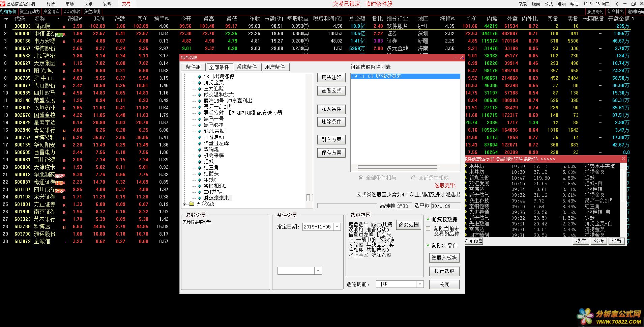644x327 pixels.
Task: Switch to the DDE排名 tab
Action: pyautogui.click(x=71, y=11)
